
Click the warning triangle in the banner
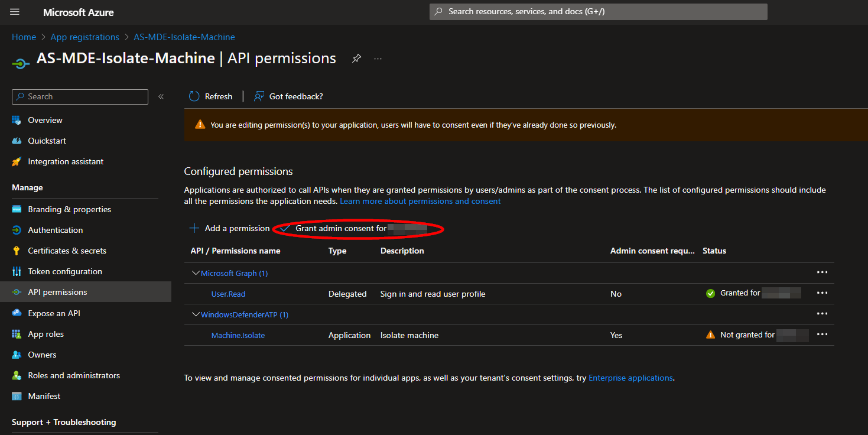[200, 125]
